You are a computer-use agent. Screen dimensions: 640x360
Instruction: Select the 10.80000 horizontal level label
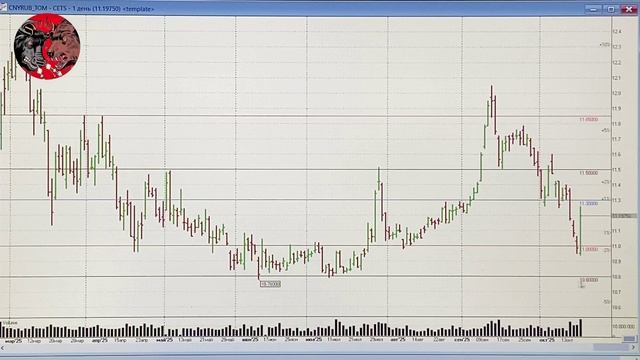coord(589,280)
